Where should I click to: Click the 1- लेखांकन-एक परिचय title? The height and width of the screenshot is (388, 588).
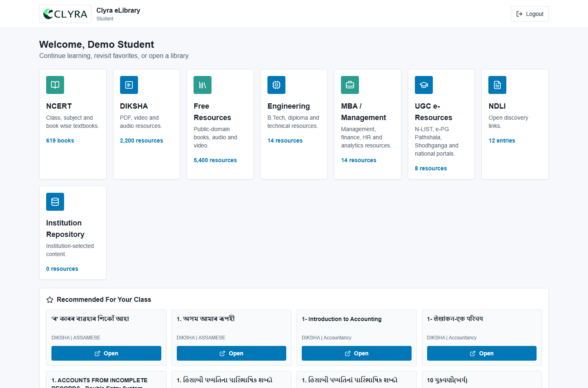[455, 319]
